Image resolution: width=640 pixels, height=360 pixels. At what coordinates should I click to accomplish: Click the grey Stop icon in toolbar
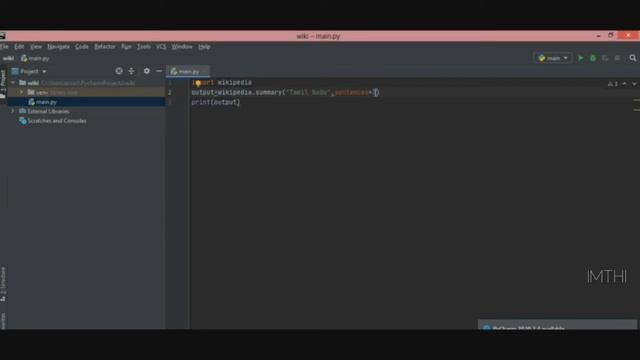click(617, 58)
